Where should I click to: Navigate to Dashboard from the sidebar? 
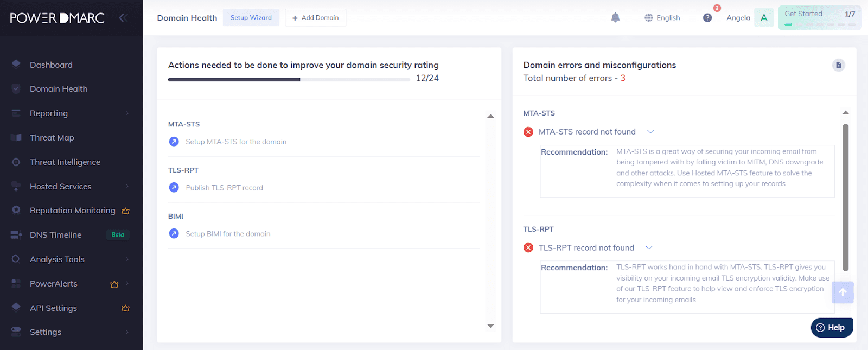[x=51, y=65]
